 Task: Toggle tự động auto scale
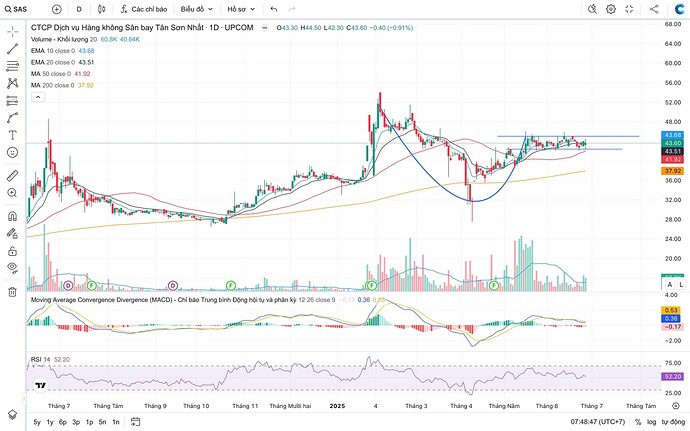672,422
